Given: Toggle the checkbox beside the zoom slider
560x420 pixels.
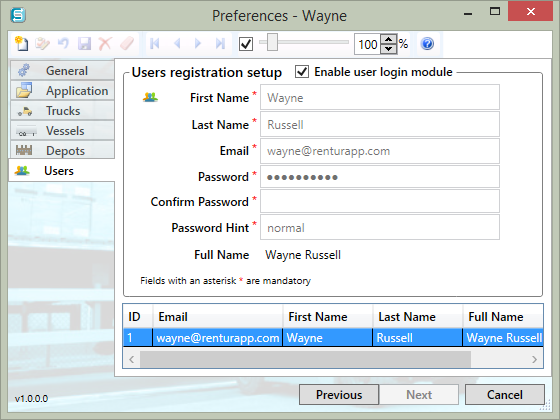Looking at the screenshot, I should (x=246, y=44).
